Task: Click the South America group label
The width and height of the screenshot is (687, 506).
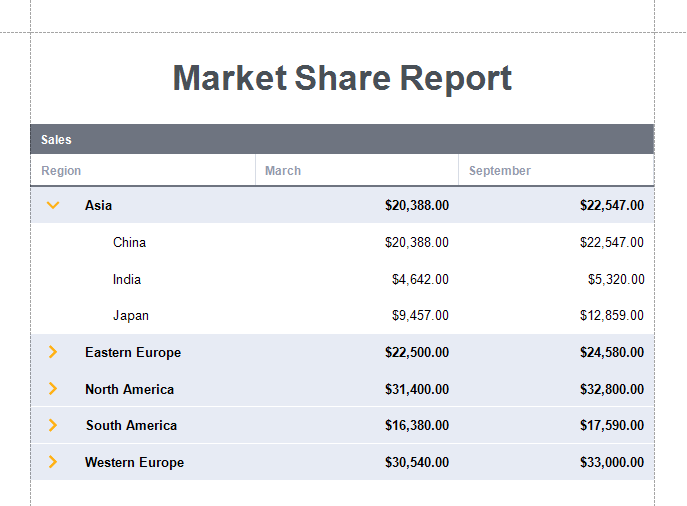Action: (x=131, y=425)
